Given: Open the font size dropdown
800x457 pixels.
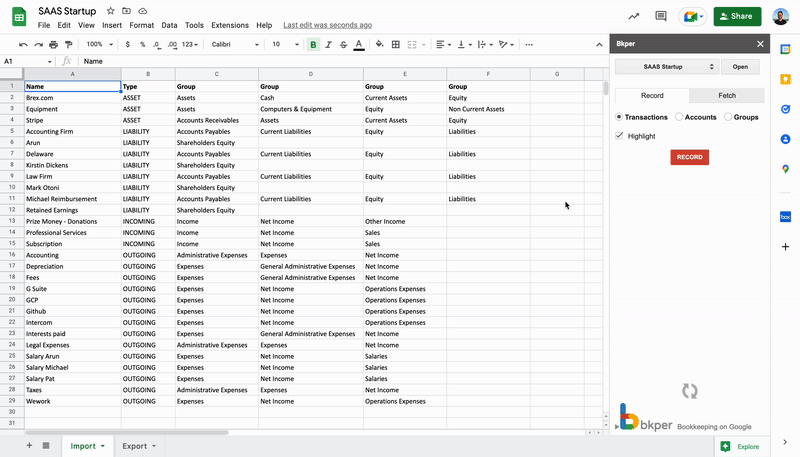Looking at the screenshot, I should (x=285, y=45).
